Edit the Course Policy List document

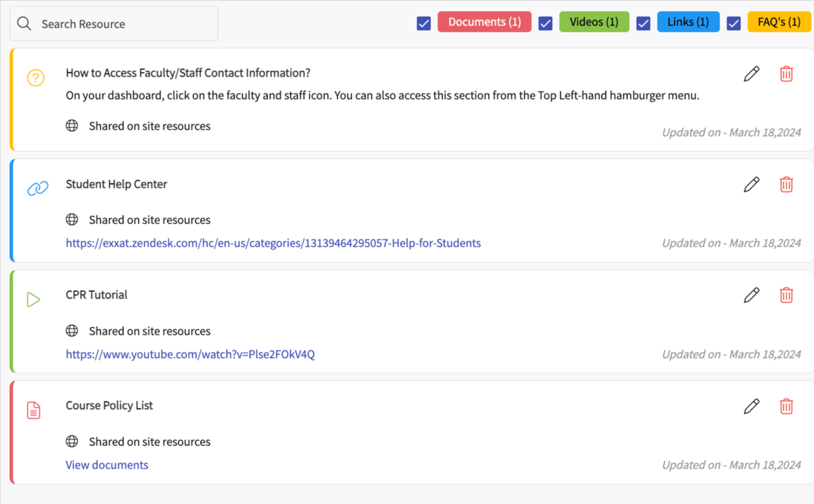pyautogui.click(x=751, y=406)
